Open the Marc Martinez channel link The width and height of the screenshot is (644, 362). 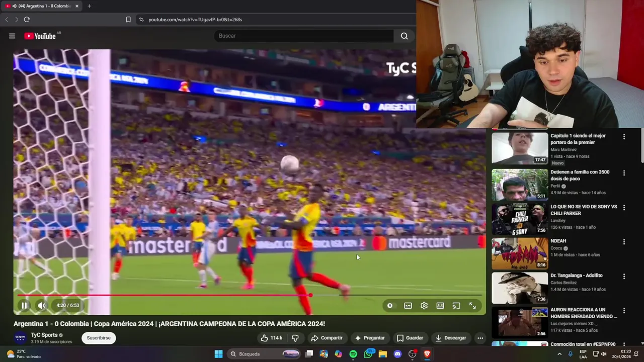(x=563, y=150)
